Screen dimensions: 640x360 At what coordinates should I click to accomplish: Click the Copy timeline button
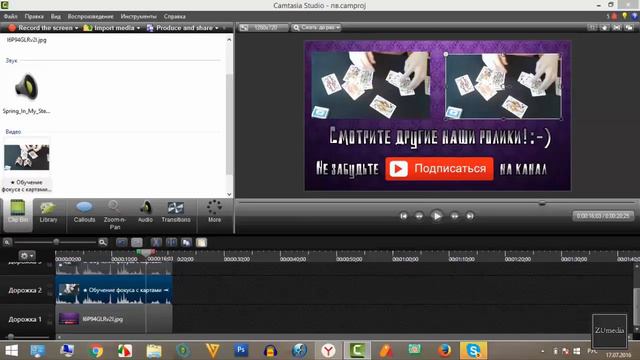(x=187, y=242)
